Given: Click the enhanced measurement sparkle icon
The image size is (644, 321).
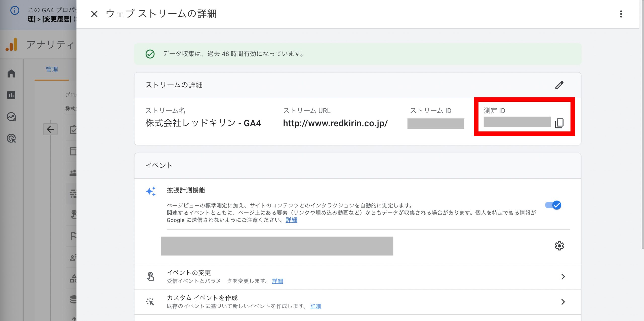Looking at the screenshot, I should pyautogui.click(x=151, y=191).
